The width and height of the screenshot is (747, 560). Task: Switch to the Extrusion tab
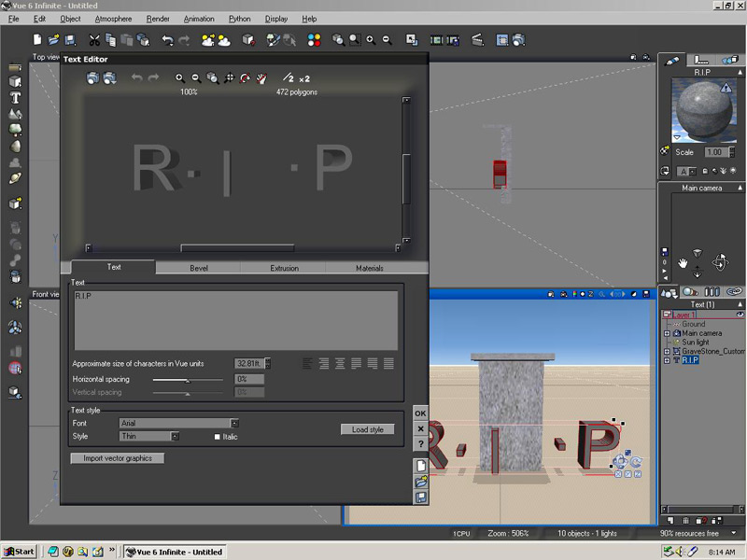pyautogui.click(x=284, y=268)
